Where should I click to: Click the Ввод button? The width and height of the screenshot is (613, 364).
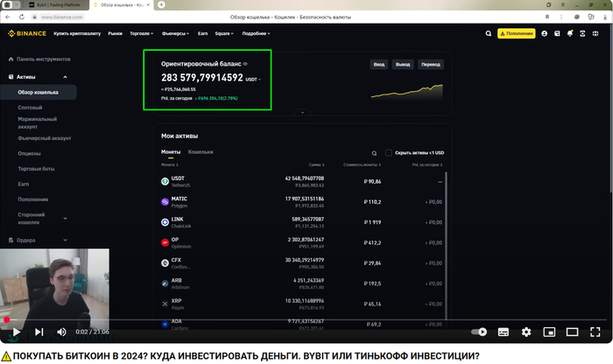(379, 65)
